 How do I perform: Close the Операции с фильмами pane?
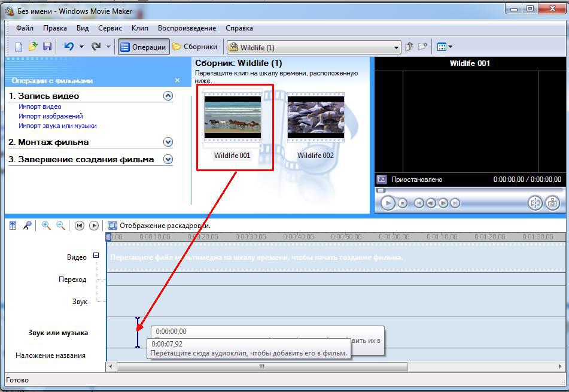tap(177, 80)
